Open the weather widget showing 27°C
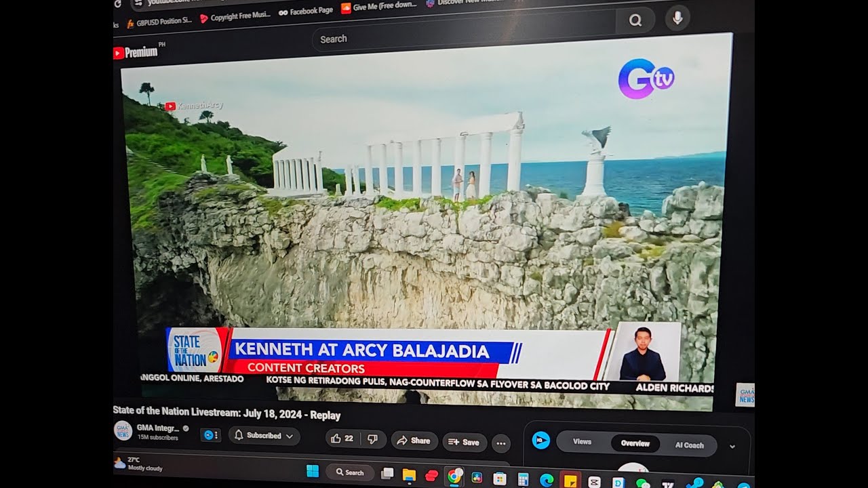 [139, 464]
